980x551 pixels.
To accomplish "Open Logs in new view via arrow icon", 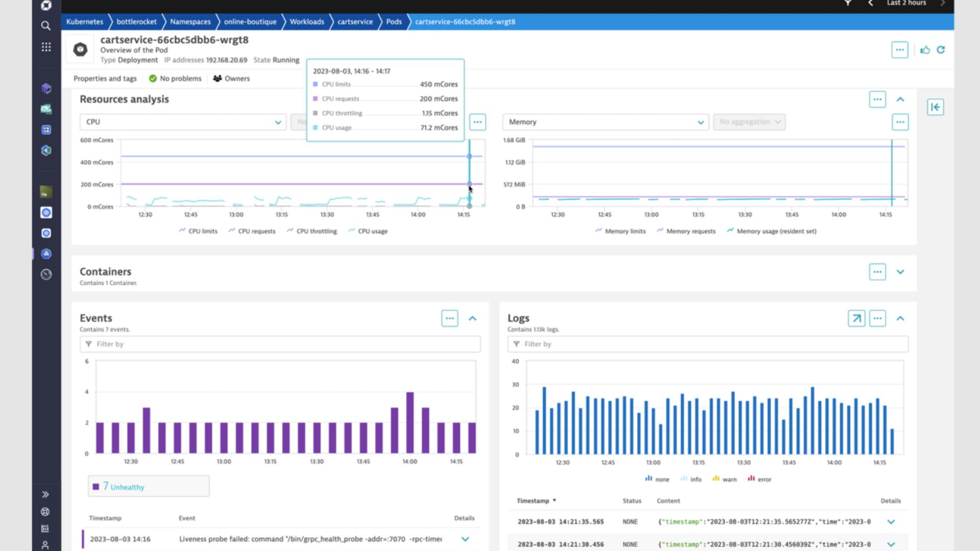I will pos(856,318).
